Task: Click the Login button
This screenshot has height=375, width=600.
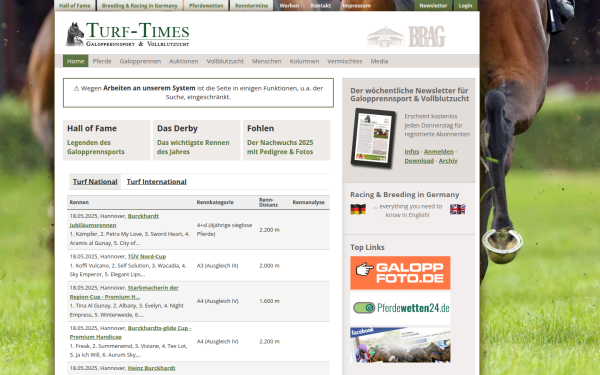Action: (465, 5)
